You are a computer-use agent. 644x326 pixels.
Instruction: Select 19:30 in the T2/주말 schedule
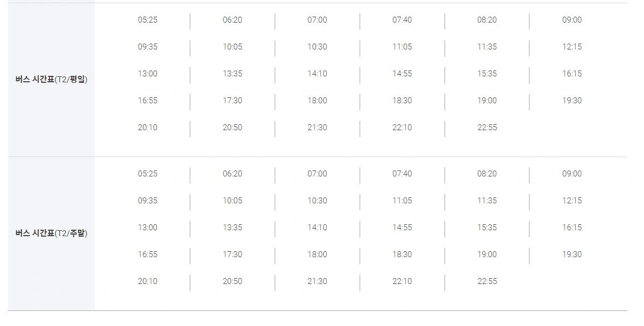coord(572,254)
